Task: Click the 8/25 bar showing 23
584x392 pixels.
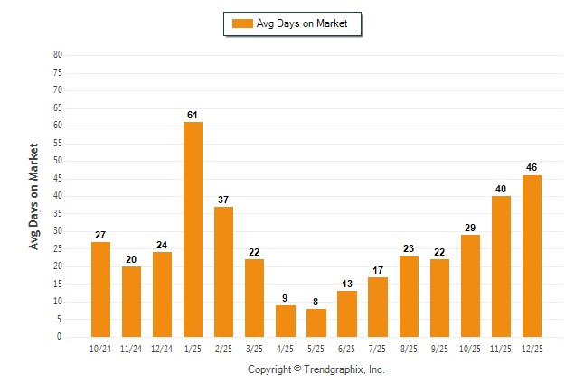Action: [x=408, y=296]
